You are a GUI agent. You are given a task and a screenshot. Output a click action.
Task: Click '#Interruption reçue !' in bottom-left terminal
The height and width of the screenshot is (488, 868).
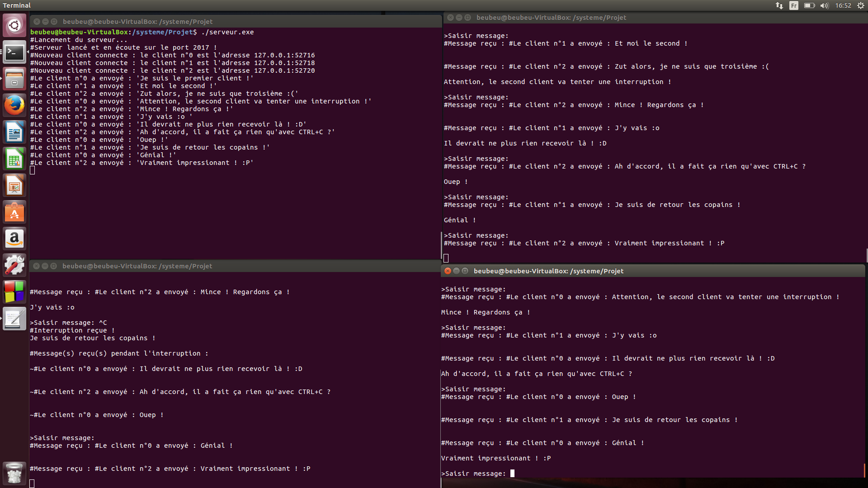pos(72,330)
